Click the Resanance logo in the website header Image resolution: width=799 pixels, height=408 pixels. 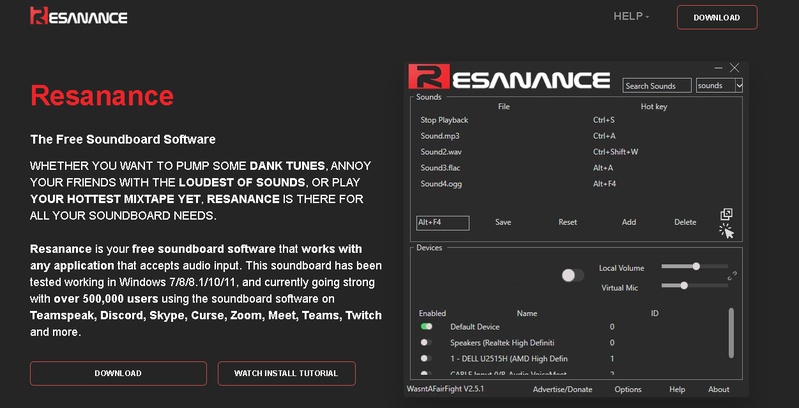click(x=78, y=16)
